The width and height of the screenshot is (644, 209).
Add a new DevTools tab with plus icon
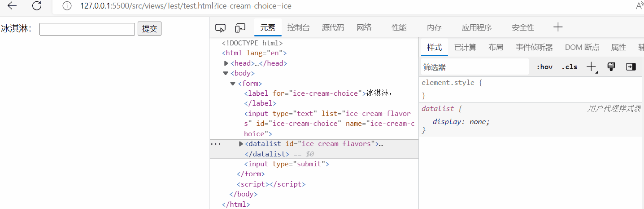pos(558,27)
